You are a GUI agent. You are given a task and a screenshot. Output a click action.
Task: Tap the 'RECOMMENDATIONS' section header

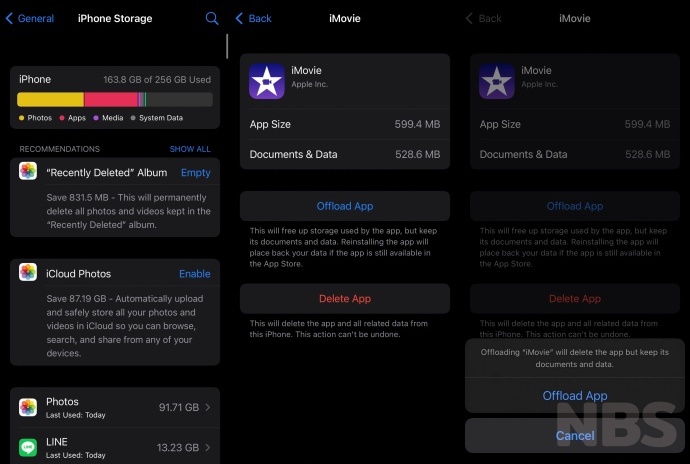tap(59, 149)
